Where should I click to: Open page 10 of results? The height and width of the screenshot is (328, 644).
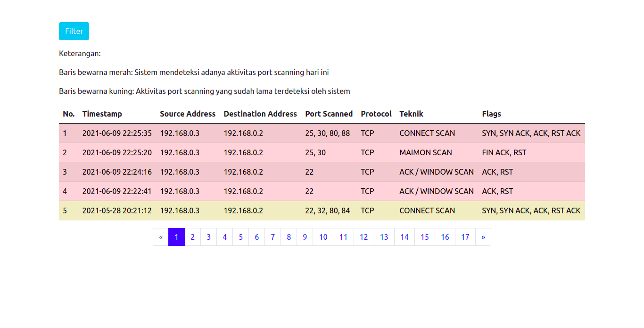click(323, 237)
